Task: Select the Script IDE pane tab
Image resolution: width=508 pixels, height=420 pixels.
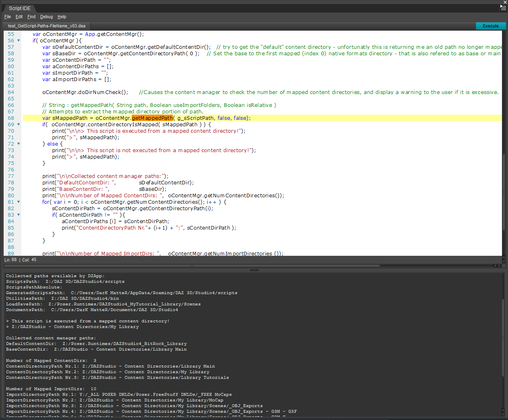Action: (19, 8)
